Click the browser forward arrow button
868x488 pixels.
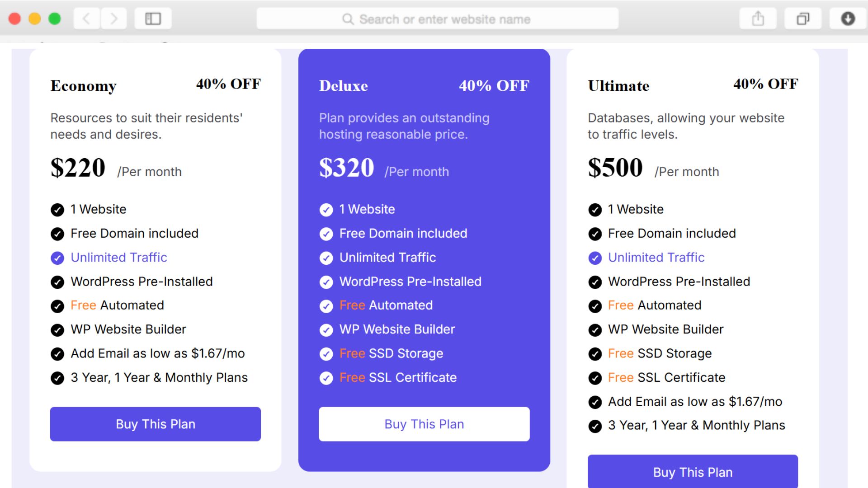113,19
